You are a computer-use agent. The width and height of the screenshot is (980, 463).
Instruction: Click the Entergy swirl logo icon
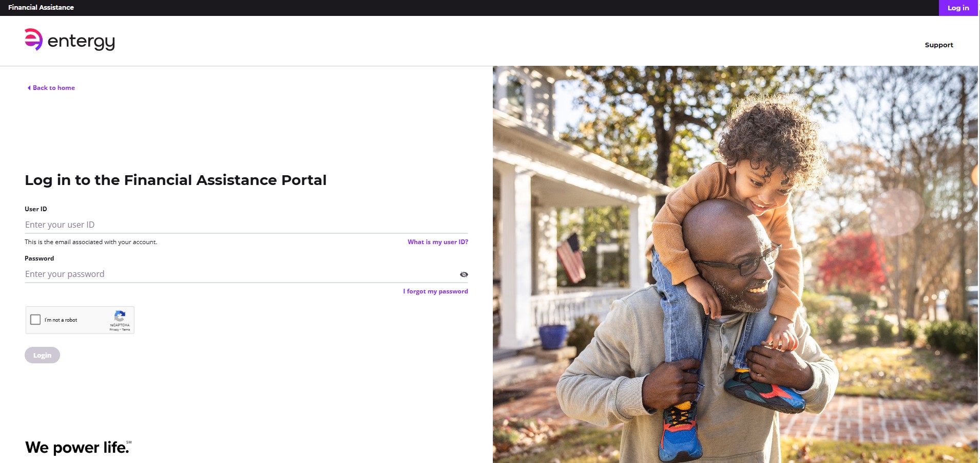tap(34, 39)
